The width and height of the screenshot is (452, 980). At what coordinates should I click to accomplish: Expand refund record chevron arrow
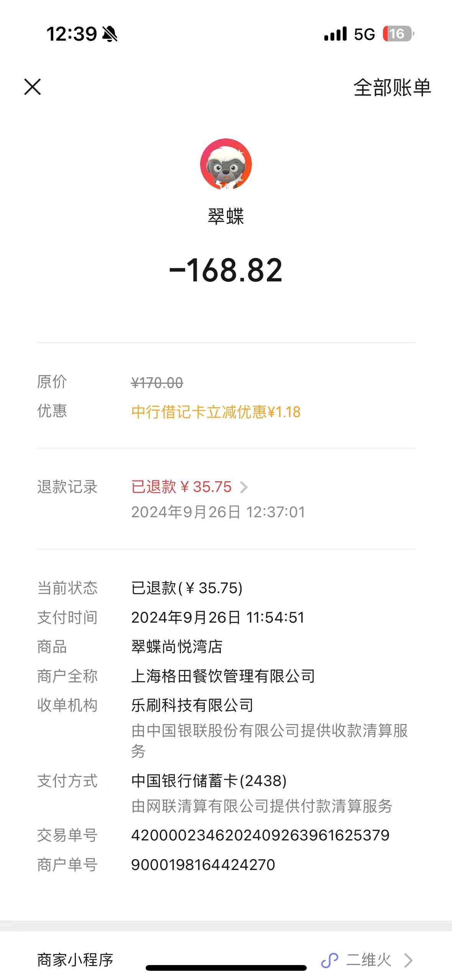[244, 487]
